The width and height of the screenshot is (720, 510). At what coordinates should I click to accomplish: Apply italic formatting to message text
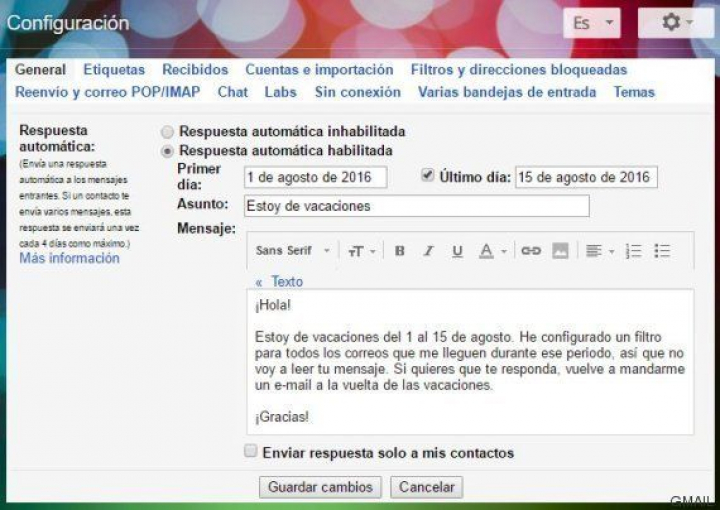tap(428, 251)
